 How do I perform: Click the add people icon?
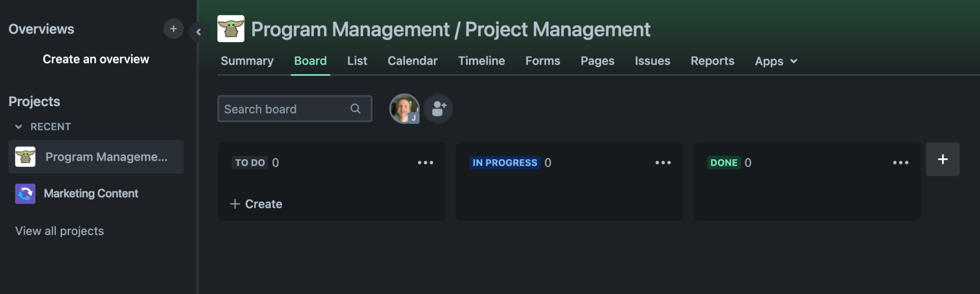(x=438, y=109)
